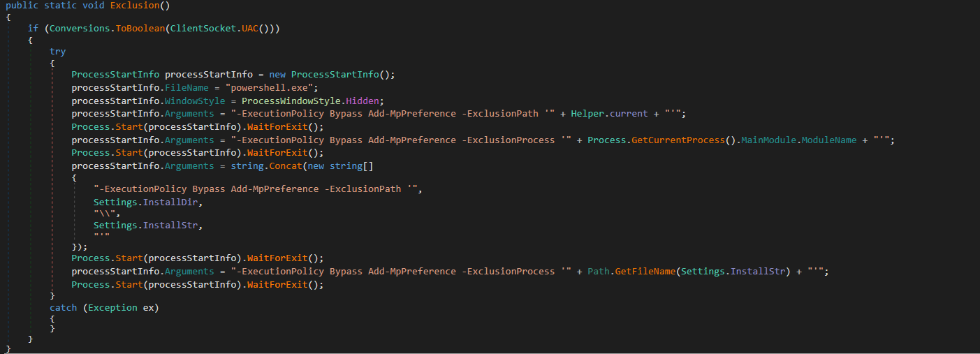Click the UAC method call

(251, 28)
